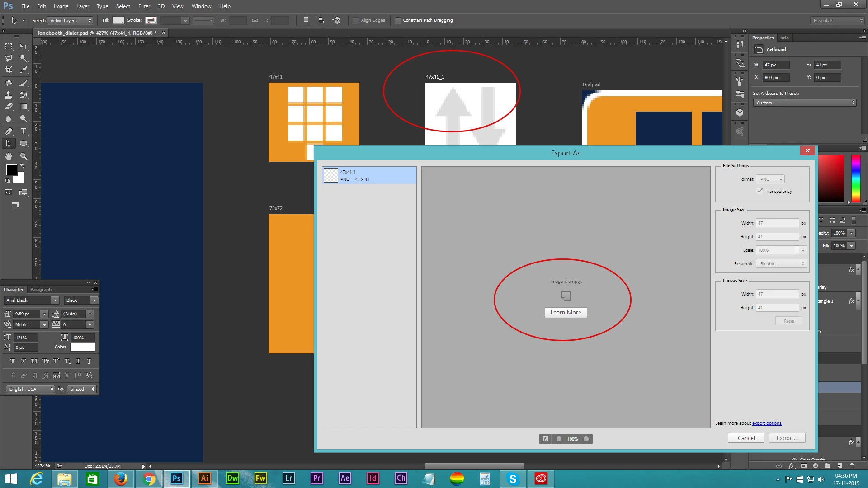Screen dimensions: 868x488
Task: Open Illustrator from the taskbar
Action: [x=204, y=479]
